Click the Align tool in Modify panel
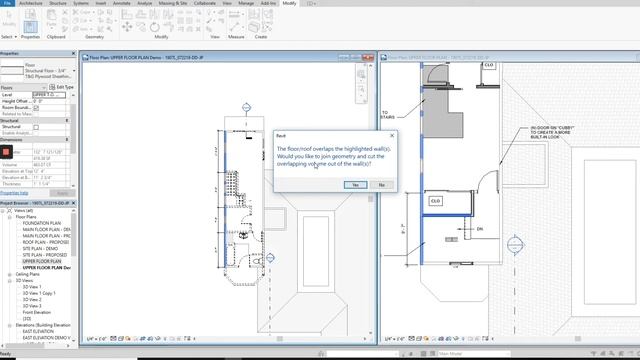 point(127,15)
